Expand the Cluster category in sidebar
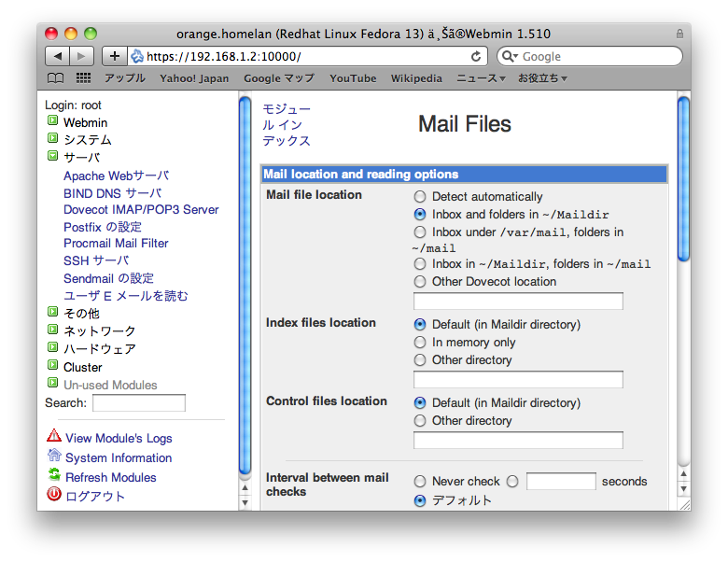Image resolution: width=728 pixels, height=562 pixels. 53,367
